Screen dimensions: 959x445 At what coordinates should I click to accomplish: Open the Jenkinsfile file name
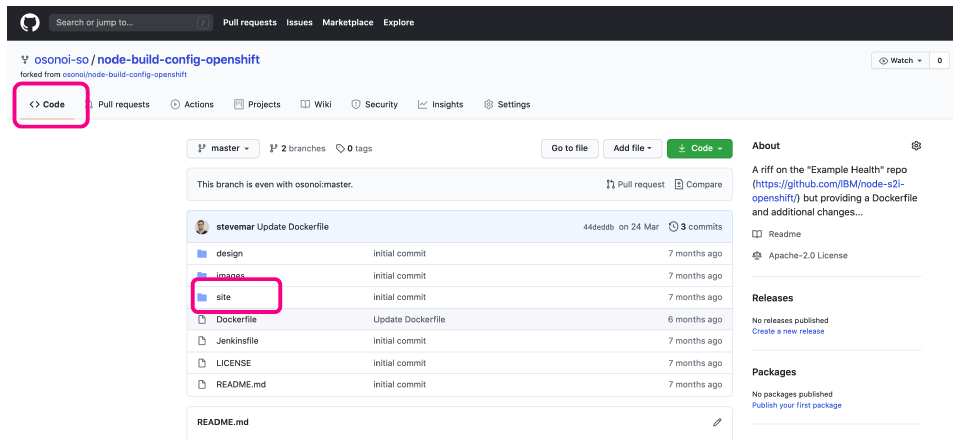tap(237, 341)
